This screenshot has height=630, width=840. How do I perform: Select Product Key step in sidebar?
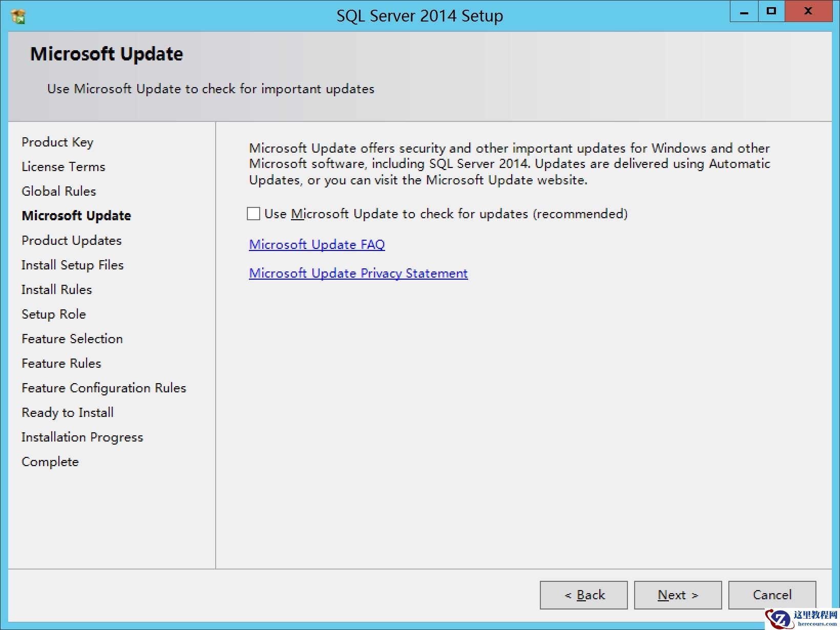[57, 142]
